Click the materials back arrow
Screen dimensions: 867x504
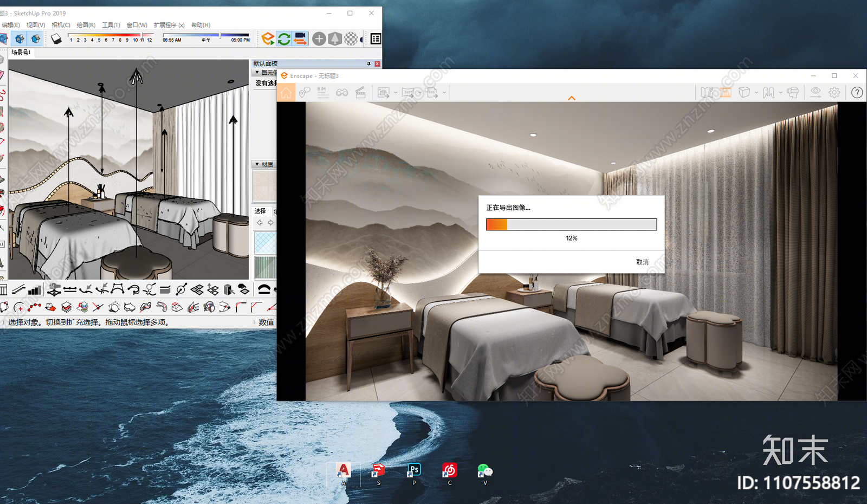[x=260, y=223]
